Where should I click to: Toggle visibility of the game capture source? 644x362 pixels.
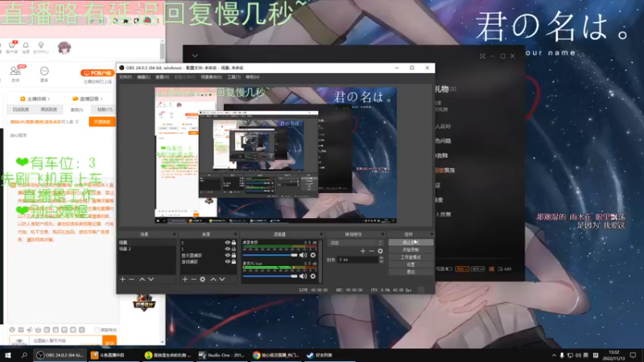228,261
